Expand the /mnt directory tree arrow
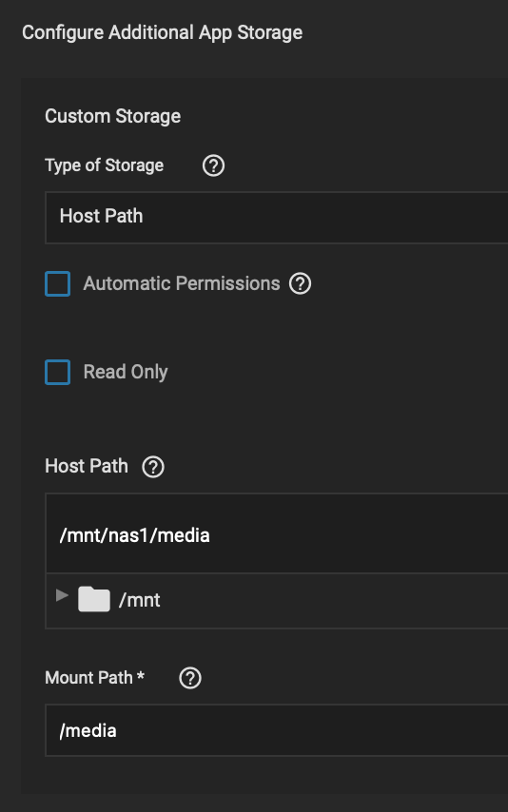Screen dimensions: 508x812 click(62, 595)
